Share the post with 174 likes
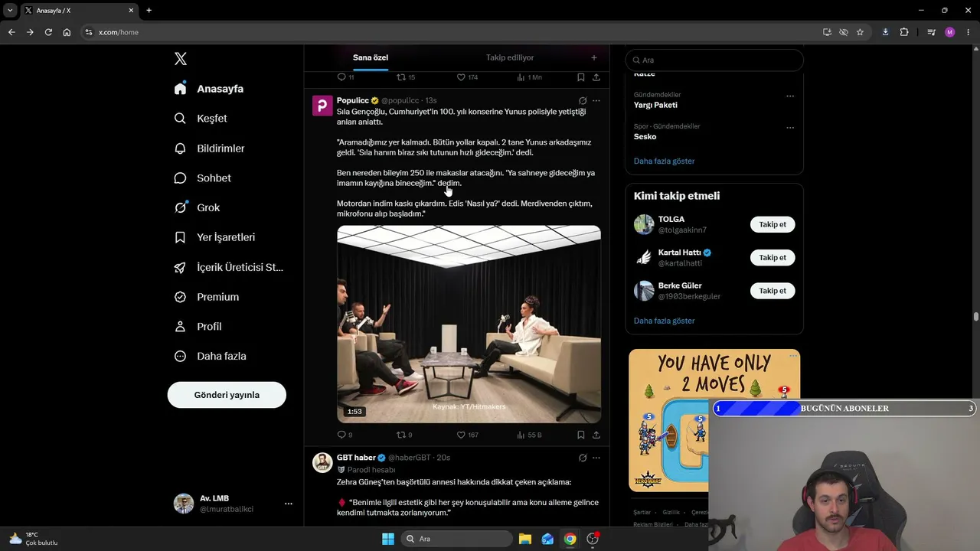Viewport: 980px width, 551px height. [596, 77]
